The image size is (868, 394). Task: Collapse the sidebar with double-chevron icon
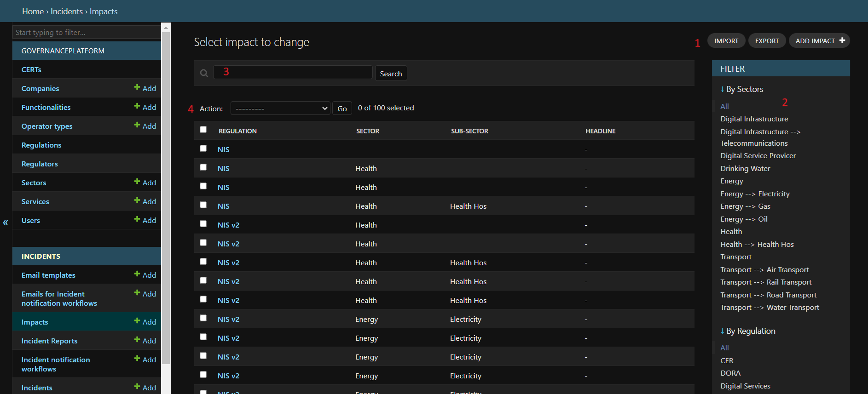6,223
